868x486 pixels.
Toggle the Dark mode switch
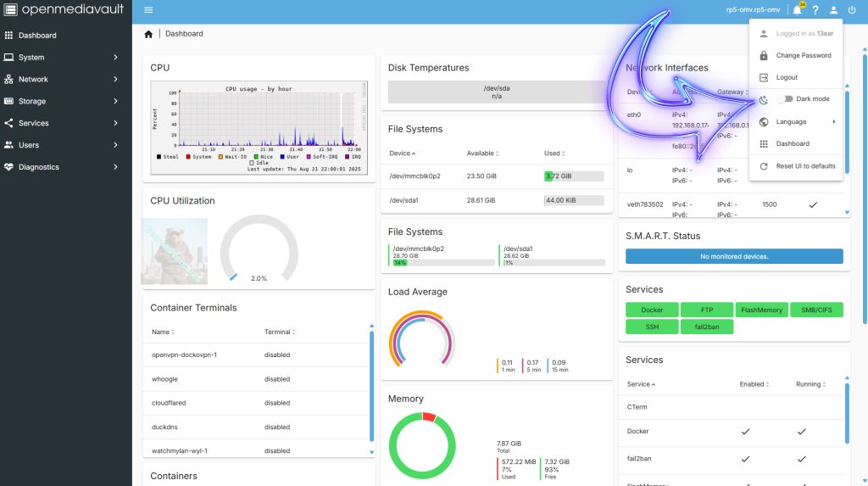coord(784,99)
